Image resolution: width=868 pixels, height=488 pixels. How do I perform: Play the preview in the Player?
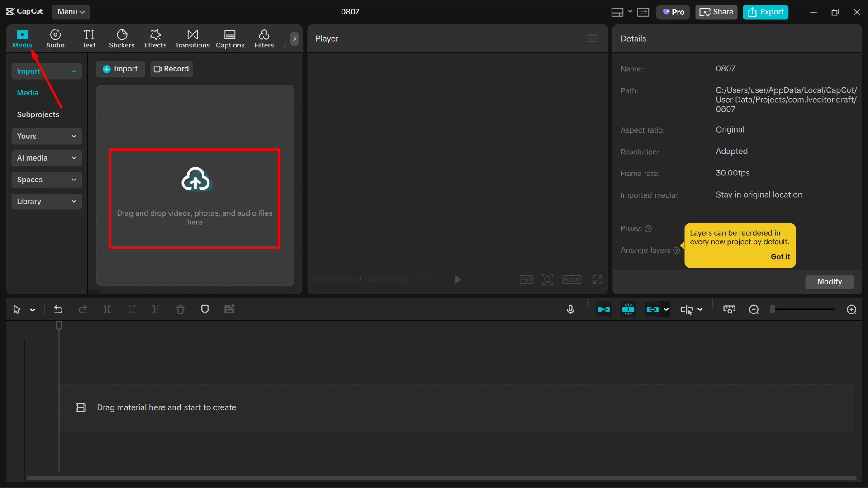pos(458,280)
